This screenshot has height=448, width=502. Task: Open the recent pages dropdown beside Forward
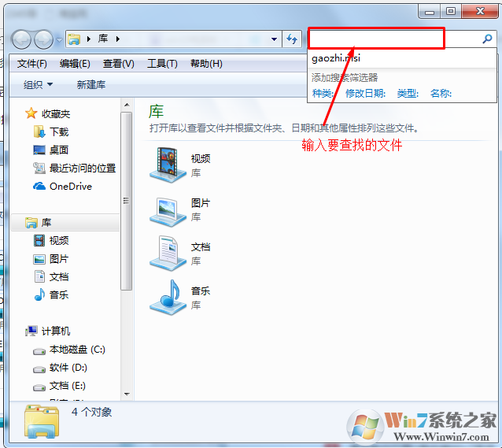pyautogui.click(x=59, y=39)
